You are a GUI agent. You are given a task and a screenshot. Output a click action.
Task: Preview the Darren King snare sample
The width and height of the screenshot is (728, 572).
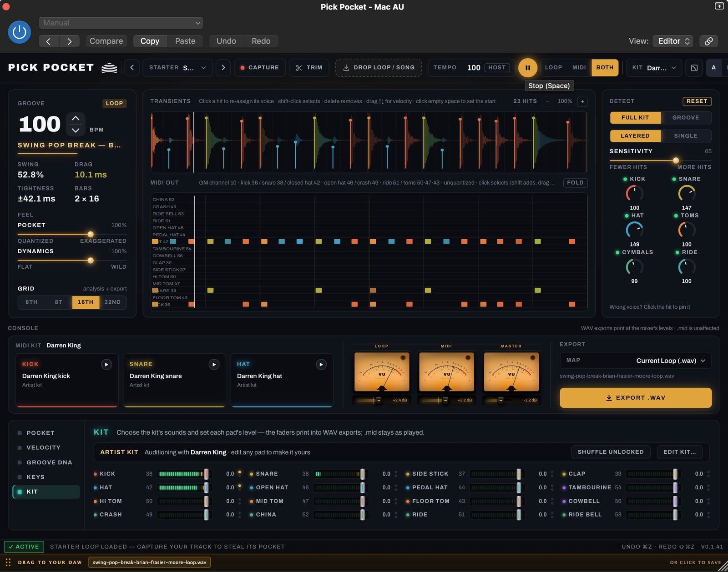(214, 364)
